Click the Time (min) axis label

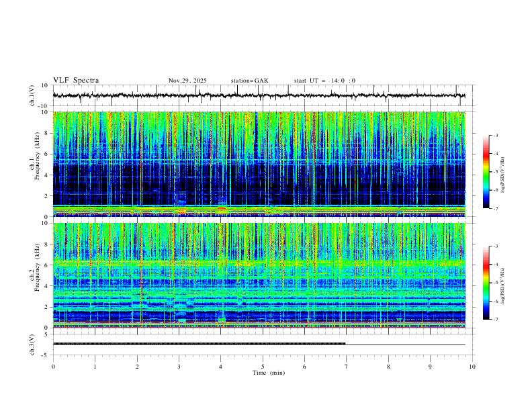coord(269,373)
